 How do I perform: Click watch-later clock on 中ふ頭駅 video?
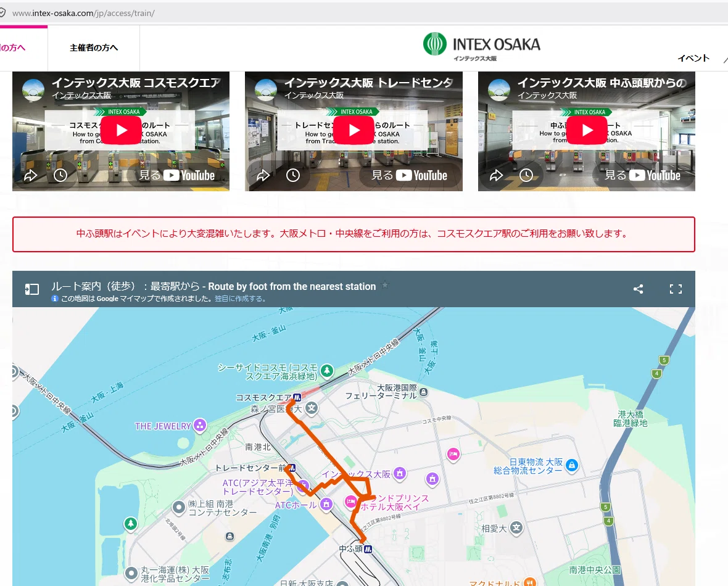coord(526,175)
